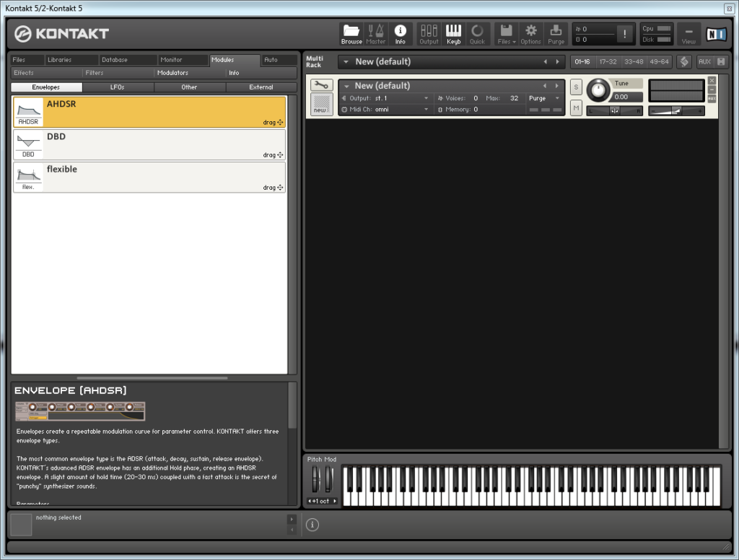Open the Files floppy disk menu
This screenshot has height=560, width=739.
coord(506,34)
